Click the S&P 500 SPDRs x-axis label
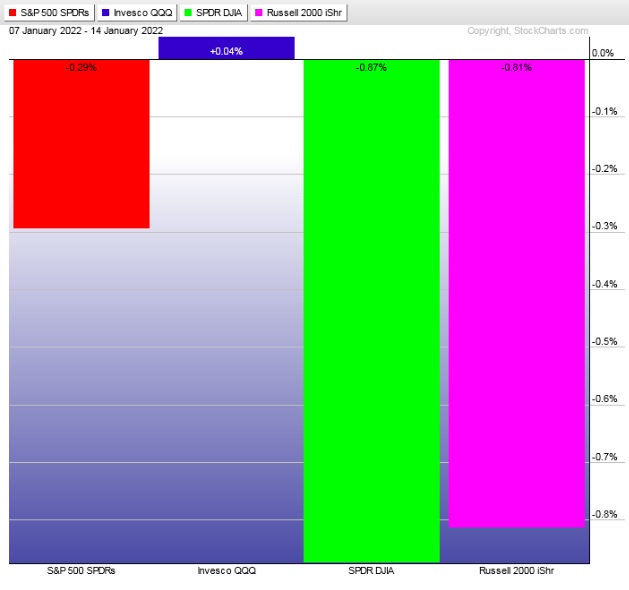Screen dimensions: 629x590 point(81,570)
